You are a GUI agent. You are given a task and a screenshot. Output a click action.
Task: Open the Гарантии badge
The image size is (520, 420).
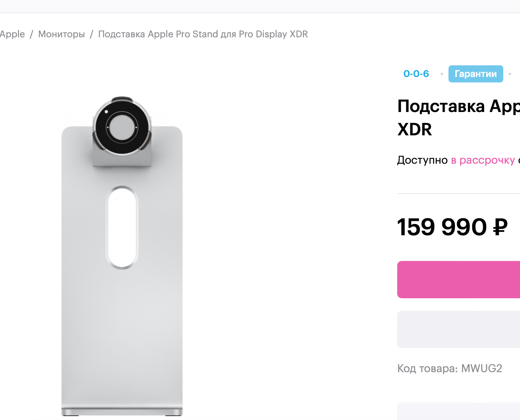[475, 74]
